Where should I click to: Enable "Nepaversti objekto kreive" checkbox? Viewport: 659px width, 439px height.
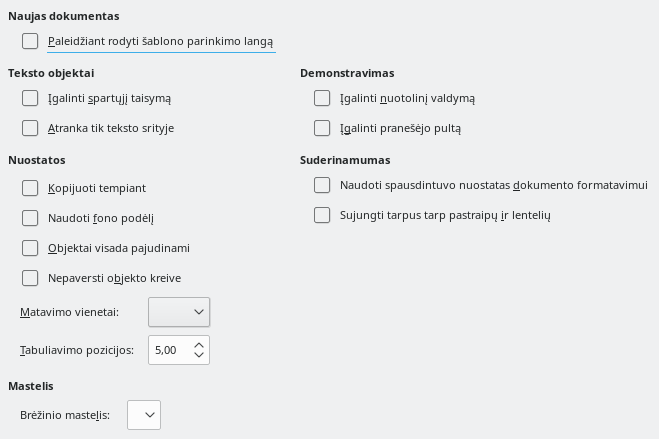[x=30, y=278]
